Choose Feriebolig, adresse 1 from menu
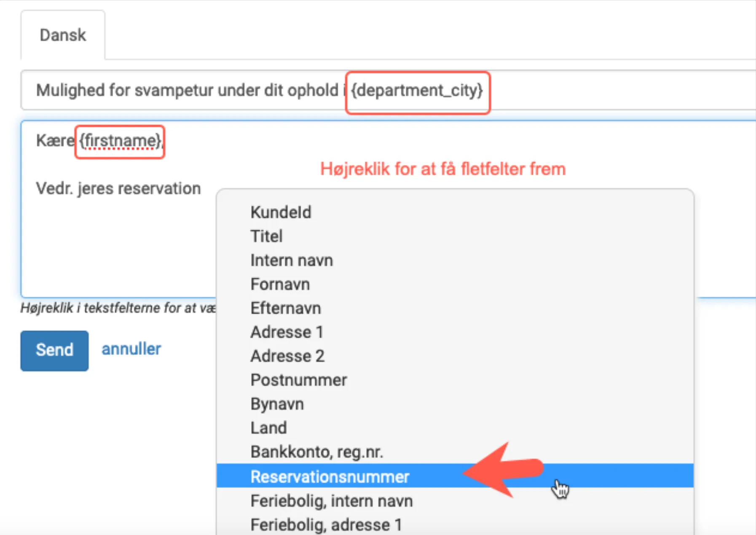 tap(326, 525)
